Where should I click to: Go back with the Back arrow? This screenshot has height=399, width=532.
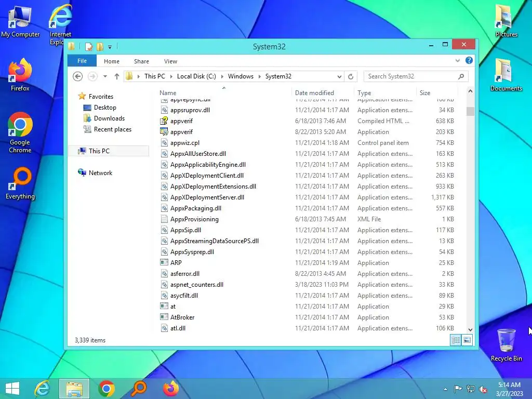point(78,76)
